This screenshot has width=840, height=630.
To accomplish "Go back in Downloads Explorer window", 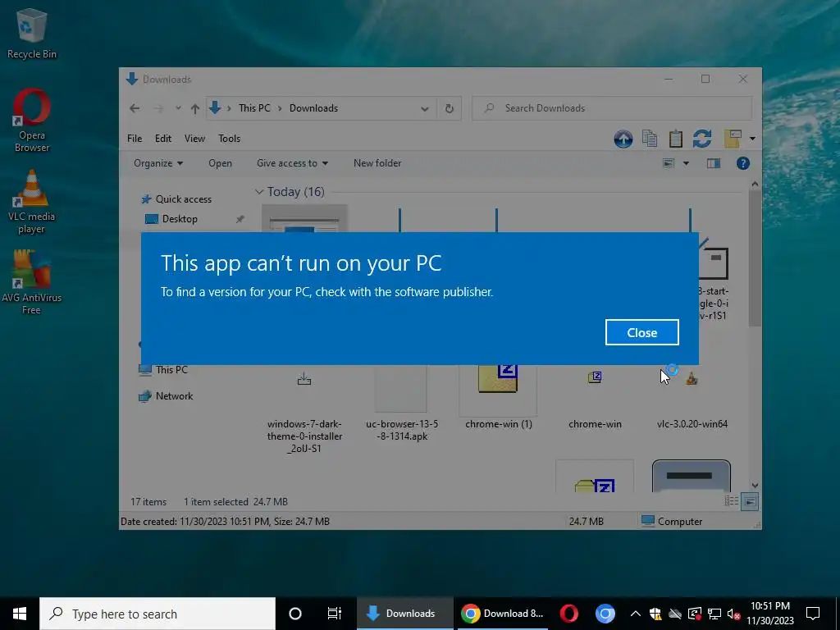I will pos(135,108).
